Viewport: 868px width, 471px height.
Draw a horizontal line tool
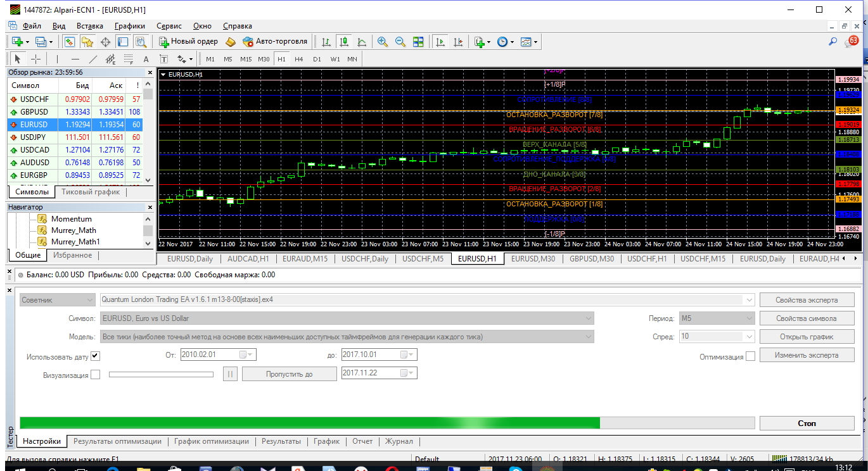tap(75, 59)
